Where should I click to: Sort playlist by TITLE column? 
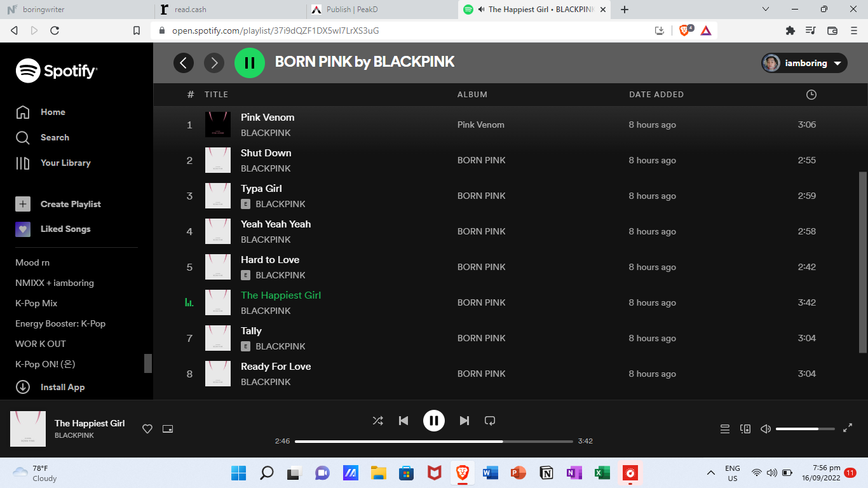coord(216,95)
